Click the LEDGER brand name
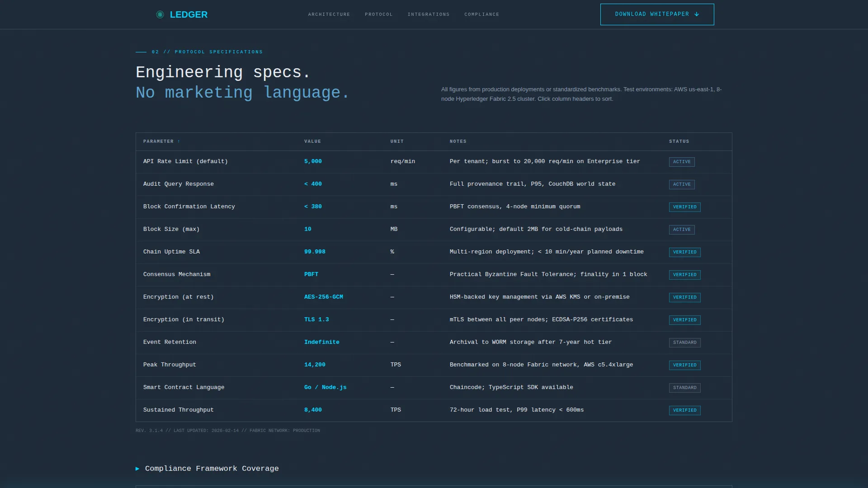 click(189, 14)
